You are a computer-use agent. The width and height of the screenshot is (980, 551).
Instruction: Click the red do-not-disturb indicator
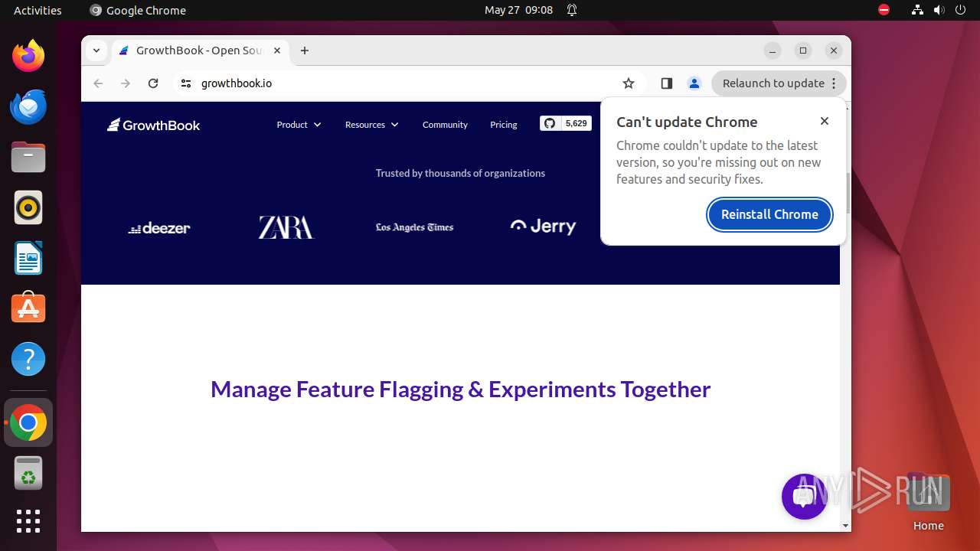(884, 10)
